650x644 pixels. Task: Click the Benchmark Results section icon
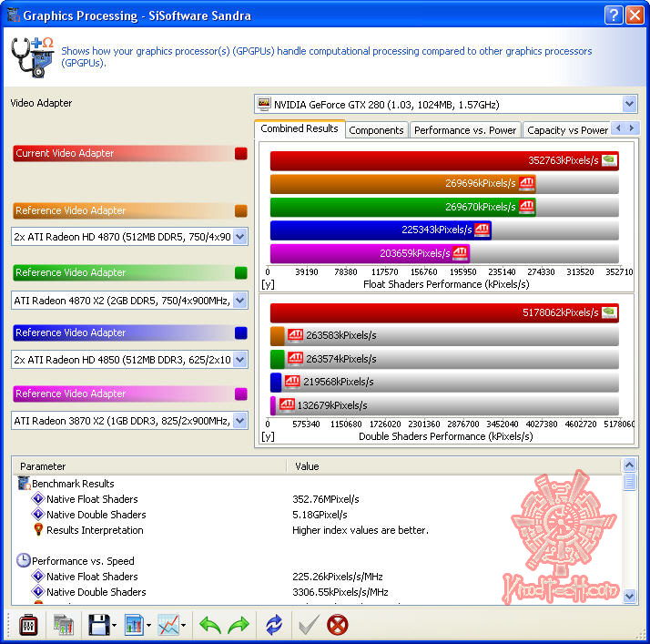(24, 483)
